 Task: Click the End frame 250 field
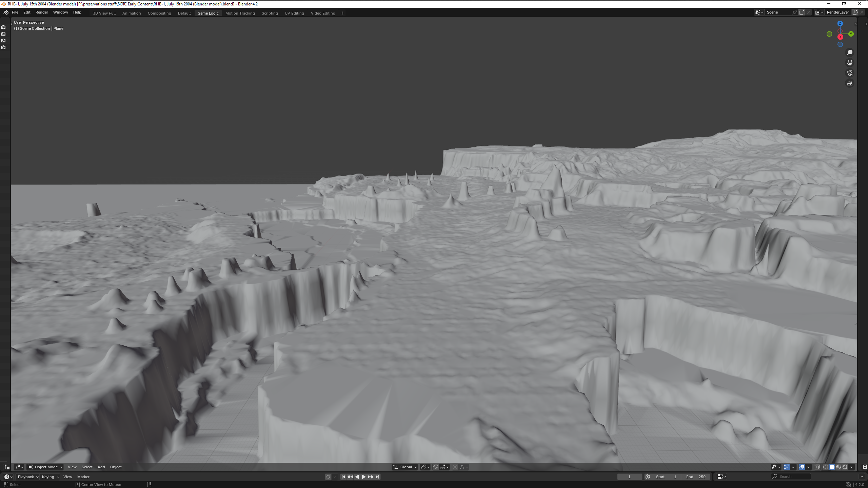click(x=696, y=477)
